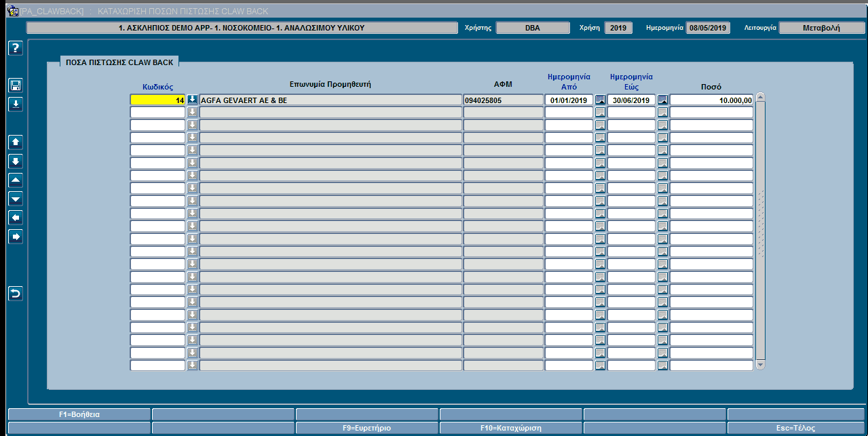Click the yellow code field containing 14

coord(157,100)
